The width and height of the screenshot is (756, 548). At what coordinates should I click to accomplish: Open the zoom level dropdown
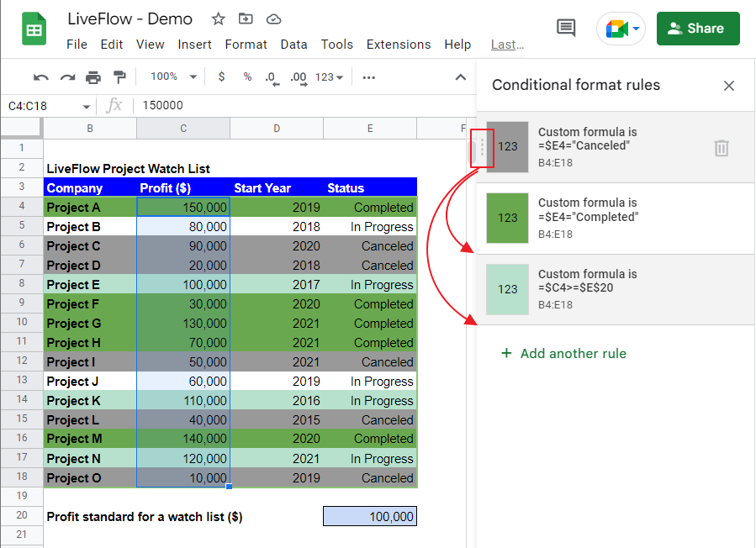click(172, 76)
